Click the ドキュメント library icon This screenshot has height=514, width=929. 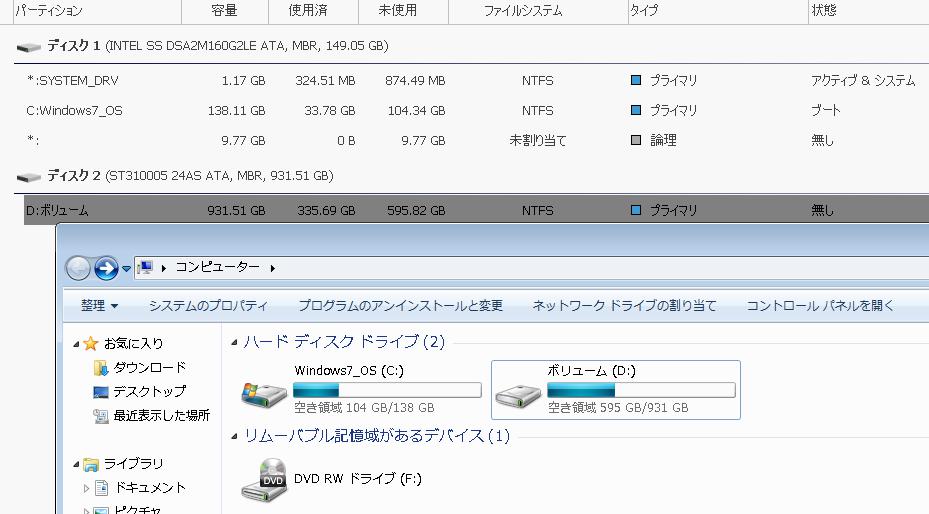(x=102, y=488)
